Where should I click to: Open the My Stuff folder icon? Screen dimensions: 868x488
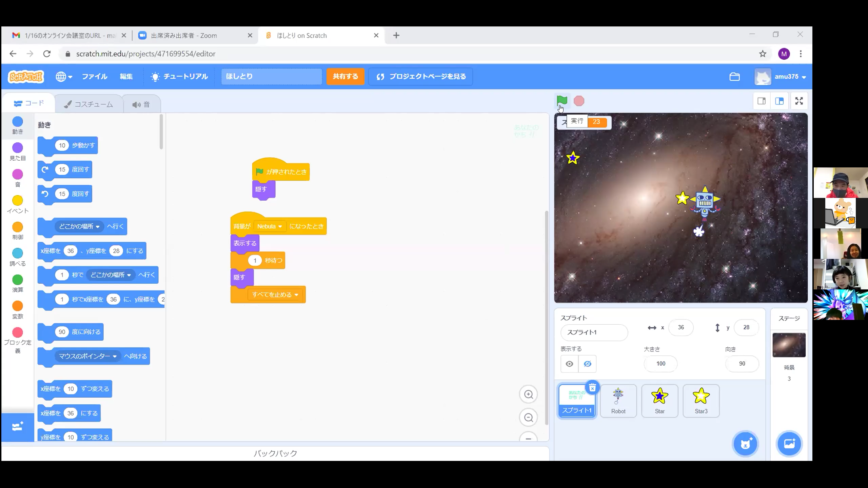pyautogui.click(x=734, y=77)
